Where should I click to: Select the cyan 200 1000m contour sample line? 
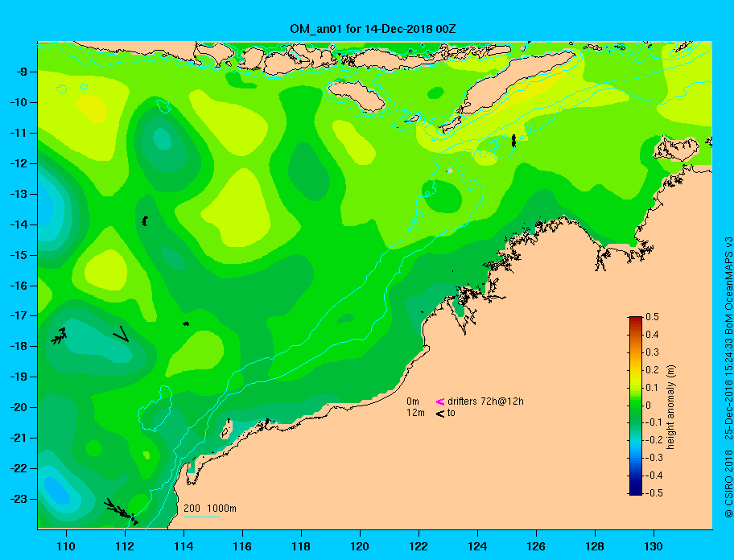point(201,517)
